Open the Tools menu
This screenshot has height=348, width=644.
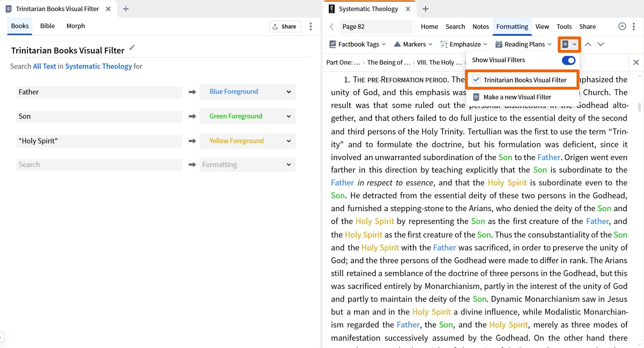click(564, 26)
